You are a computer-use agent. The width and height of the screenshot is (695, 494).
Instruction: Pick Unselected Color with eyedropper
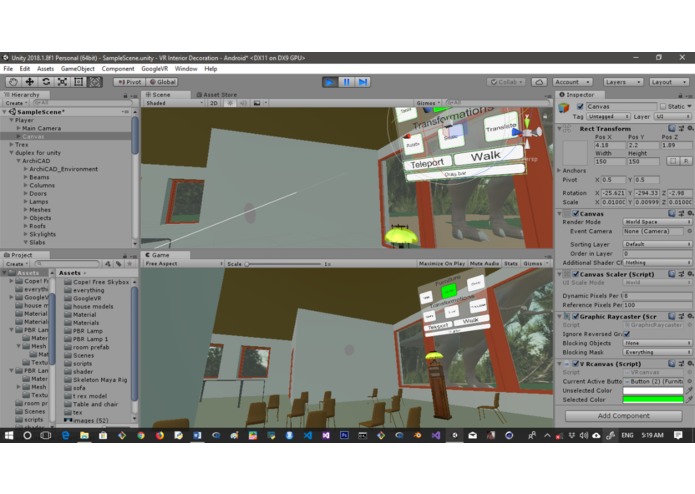click(x=689, y=390)
